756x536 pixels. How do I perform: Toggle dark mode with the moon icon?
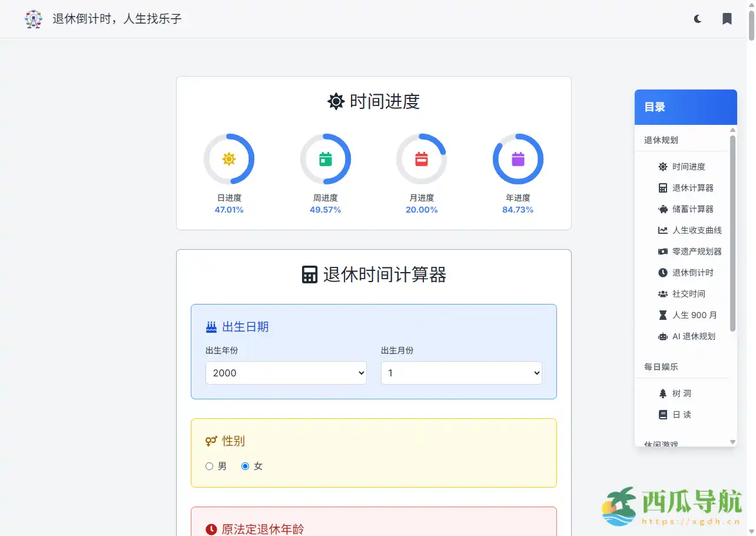point(697,18)
